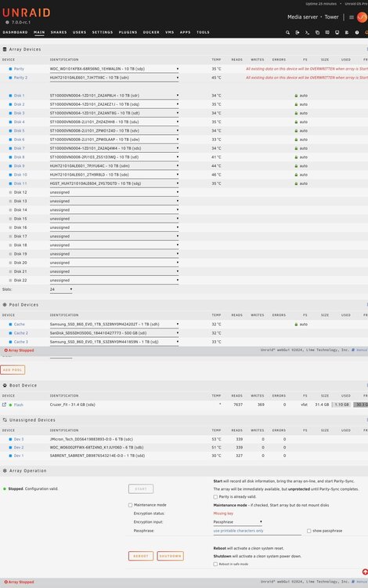Click the Pool Devices section icon
Screen dimensions: 368x588
pyautogui.click(x=5, y=305)
